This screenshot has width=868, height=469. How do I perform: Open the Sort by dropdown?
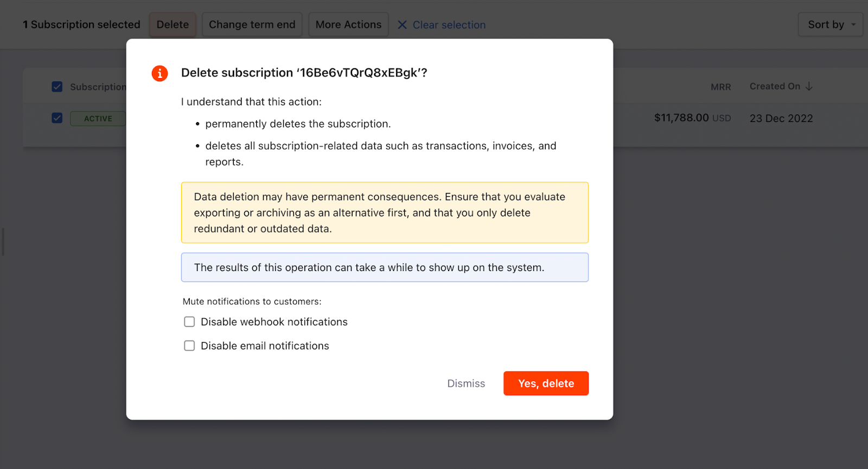click(830, 25)
